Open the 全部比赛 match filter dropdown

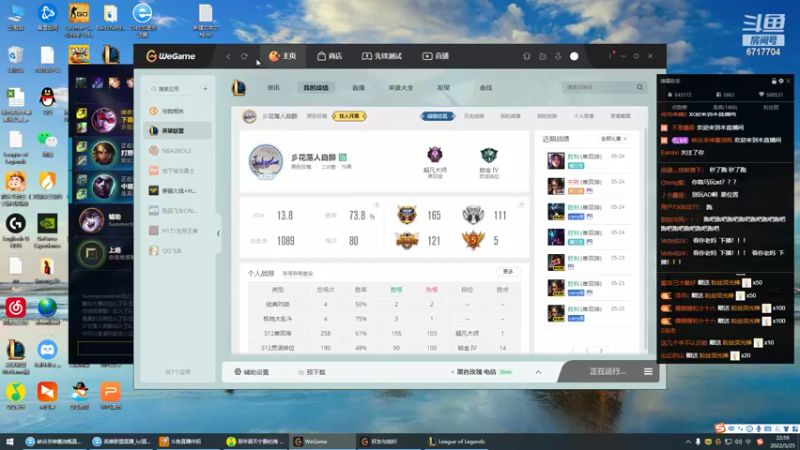coord(614,139)
